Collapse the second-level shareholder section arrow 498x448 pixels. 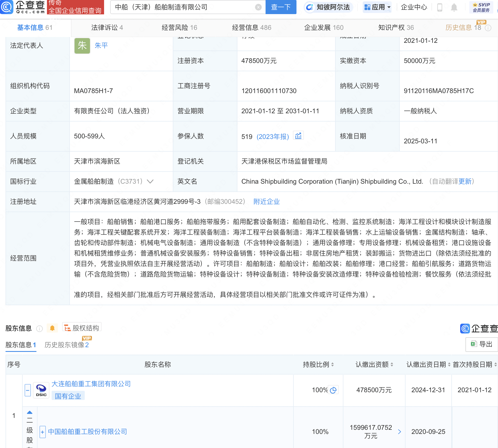[x=30, y=412]
